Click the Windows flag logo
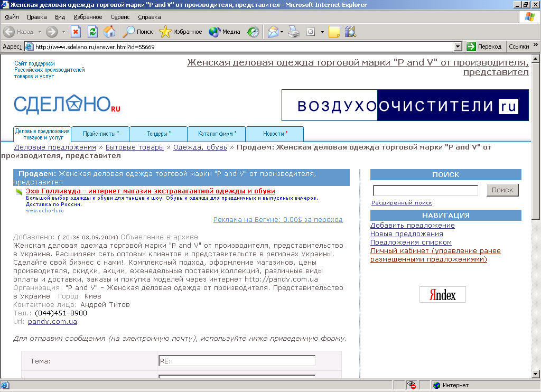541x392 pixels. point(530,17)
